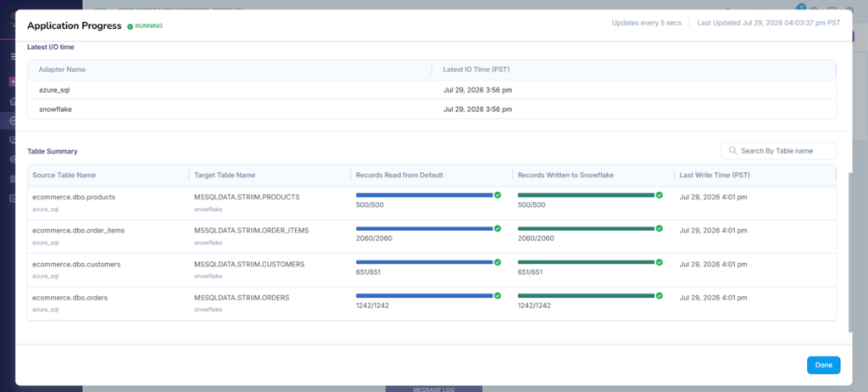Click MSSQLDATA.STRIIM.ORDERS target table name
The height and width of the screenshot is (392, 868).
coord(242,297)
